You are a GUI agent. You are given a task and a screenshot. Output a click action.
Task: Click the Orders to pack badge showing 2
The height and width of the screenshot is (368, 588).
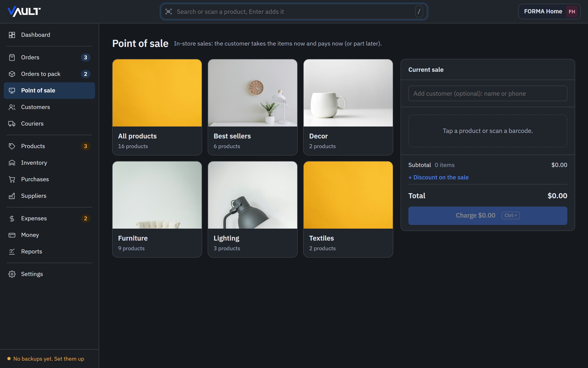[85, 74]
